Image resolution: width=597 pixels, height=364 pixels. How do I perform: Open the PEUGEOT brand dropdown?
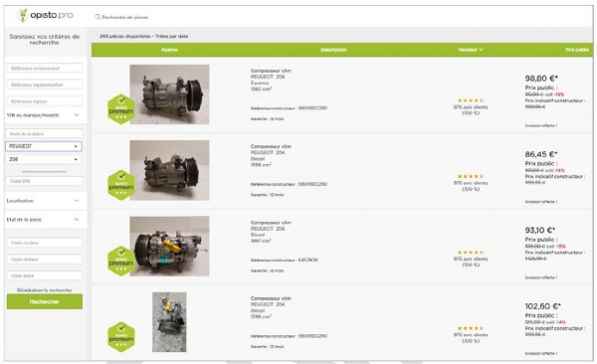point(44,146)
